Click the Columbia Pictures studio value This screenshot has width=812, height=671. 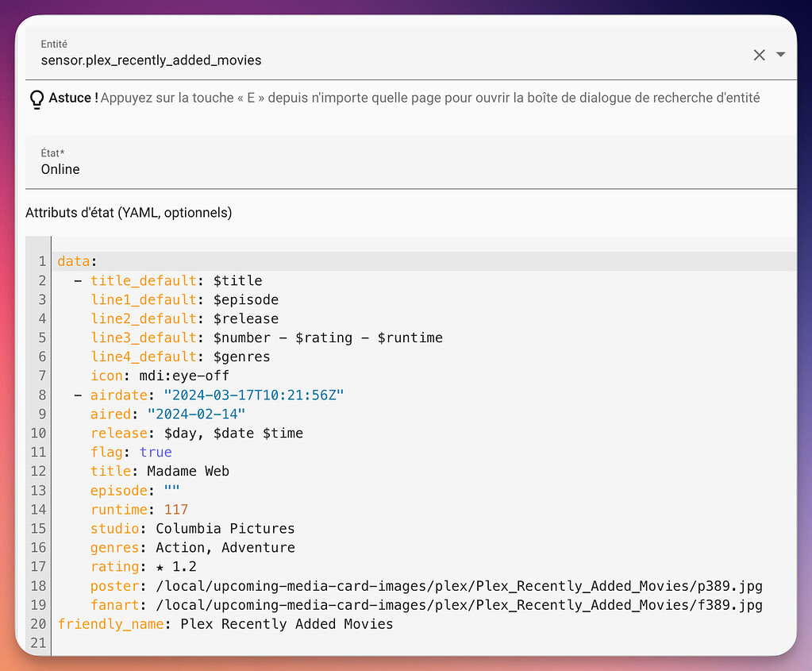coord(225,528)
